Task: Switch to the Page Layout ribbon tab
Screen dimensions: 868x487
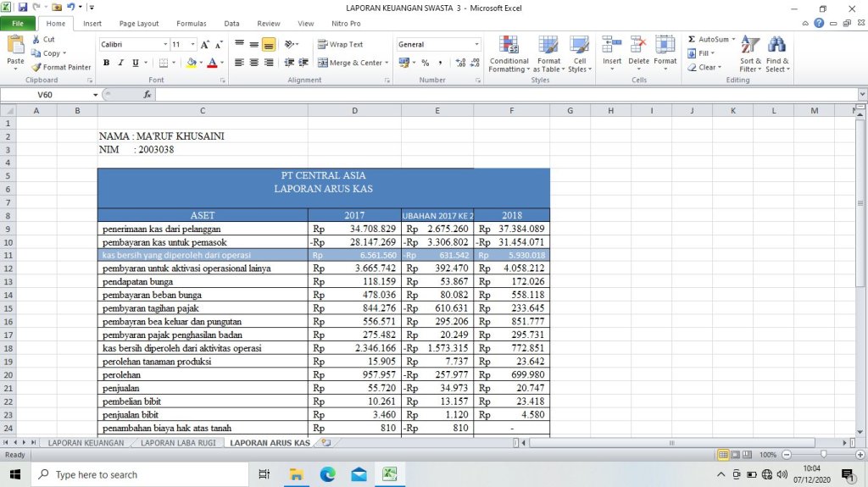Action: click(x=139, y=24)
